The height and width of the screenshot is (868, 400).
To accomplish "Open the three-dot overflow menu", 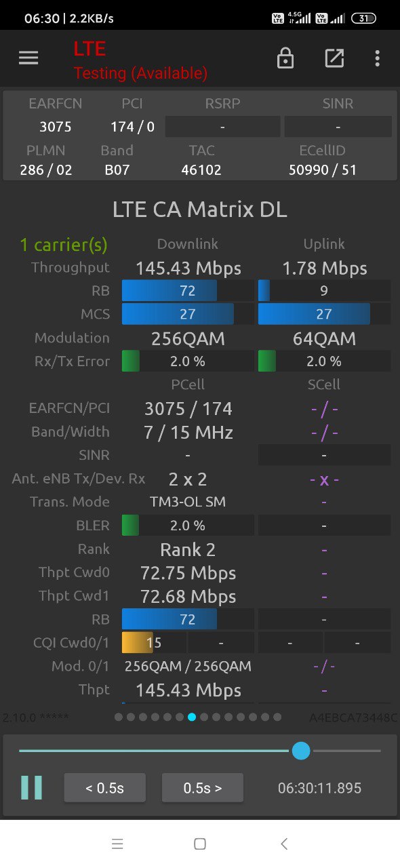I will point(377,58).
